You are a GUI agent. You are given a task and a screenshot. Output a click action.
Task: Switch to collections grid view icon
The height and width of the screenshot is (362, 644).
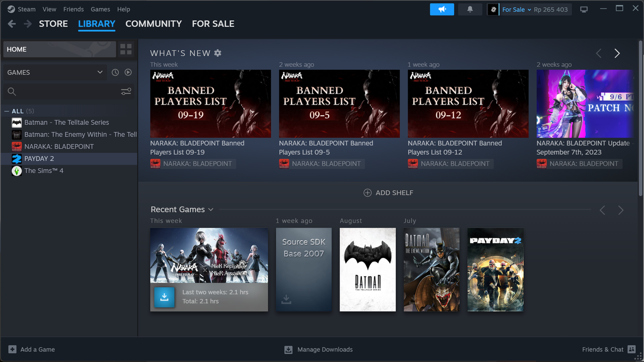tap(126, 49)
